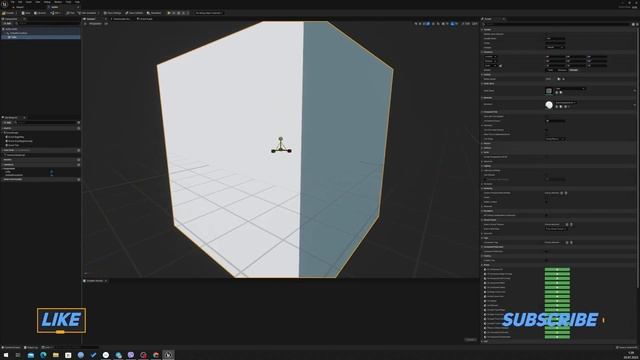This screenshot has height=360, width=640.
Task: Click the Components panel search field
Action: (47, 23)
